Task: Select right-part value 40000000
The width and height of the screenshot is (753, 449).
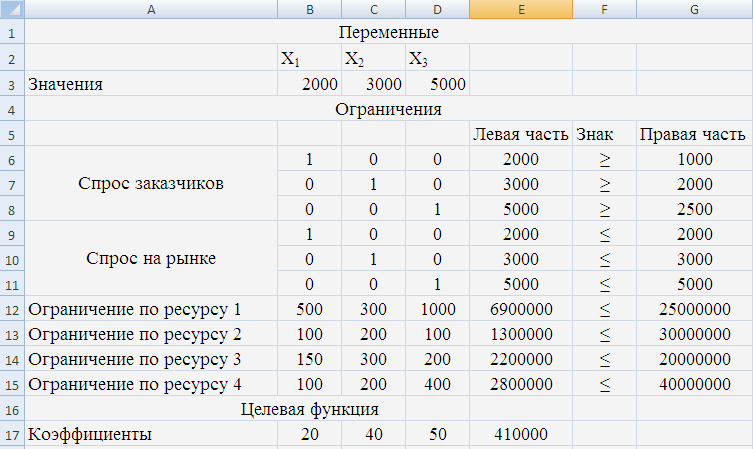Action: click(x=694, y=384)
